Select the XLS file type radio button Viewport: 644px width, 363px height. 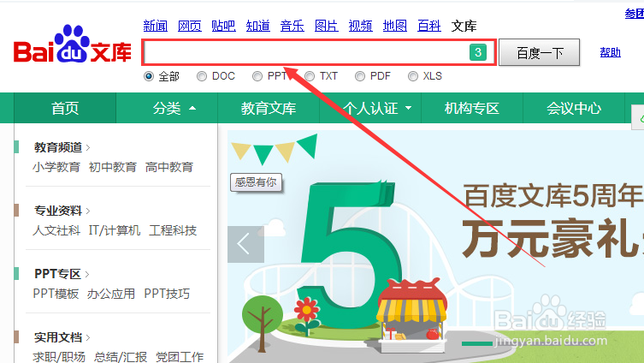pyautogui.click(x=413, y=76)
